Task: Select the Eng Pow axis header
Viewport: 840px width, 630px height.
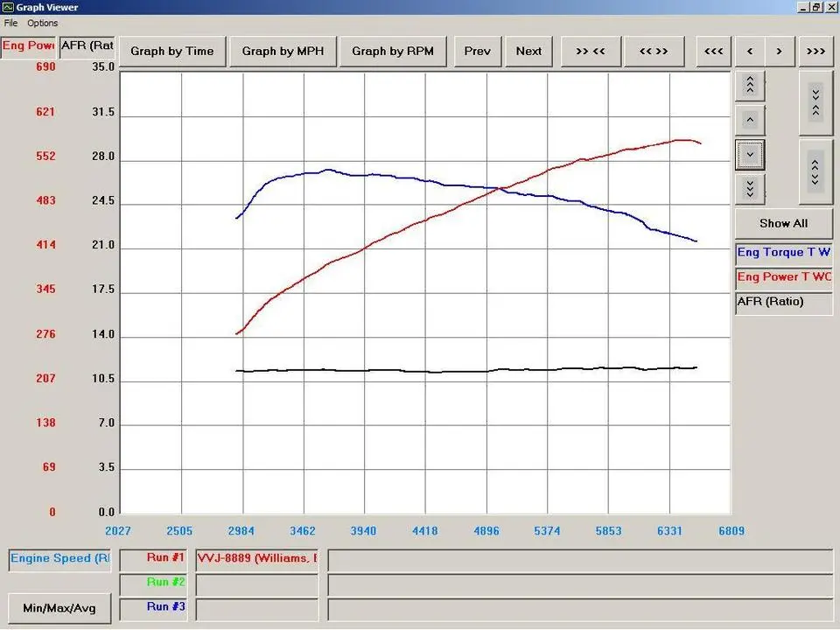Action: pyautogui.click(x=28, y=46)
